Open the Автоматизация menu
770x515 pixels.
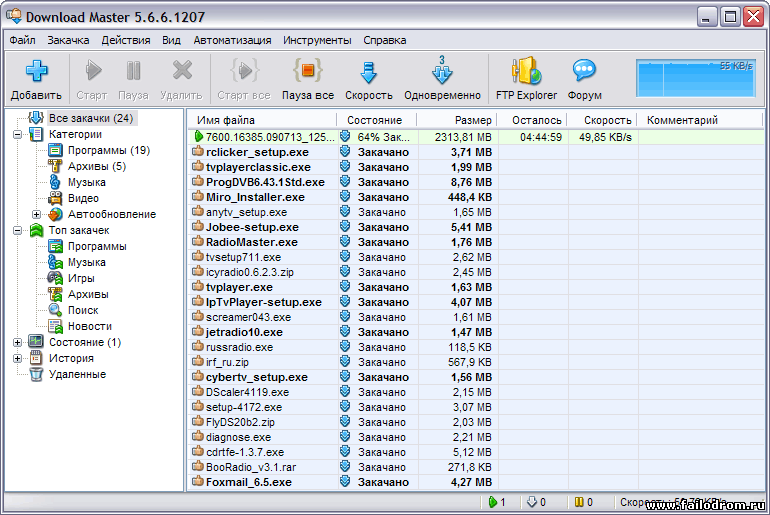232,40
